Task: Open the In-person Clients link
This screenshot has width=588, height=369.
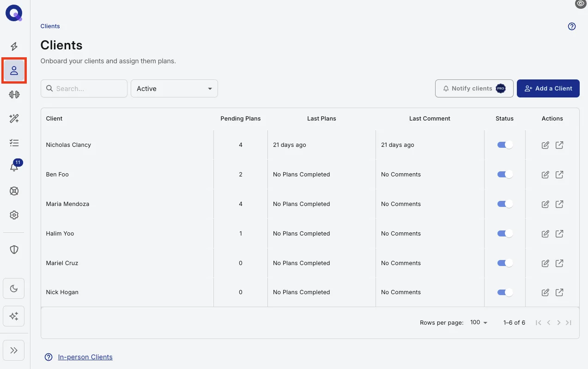Action: (x=85, y=357)
